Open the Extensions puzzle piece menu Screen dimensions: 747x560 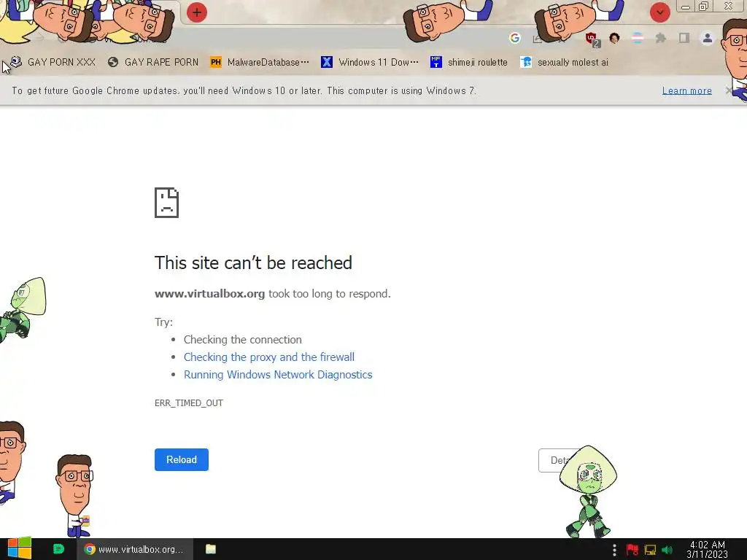click(x=660, y=38)
